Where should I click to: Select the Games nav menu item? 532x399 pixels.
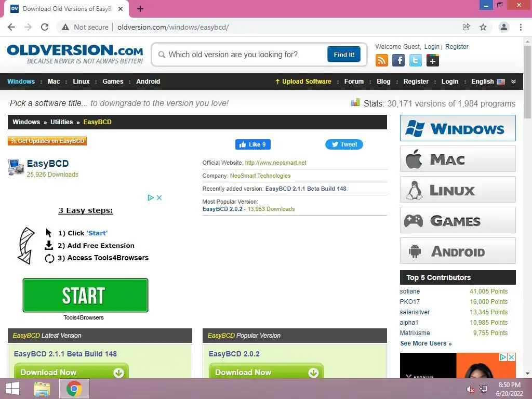[113, 82]
